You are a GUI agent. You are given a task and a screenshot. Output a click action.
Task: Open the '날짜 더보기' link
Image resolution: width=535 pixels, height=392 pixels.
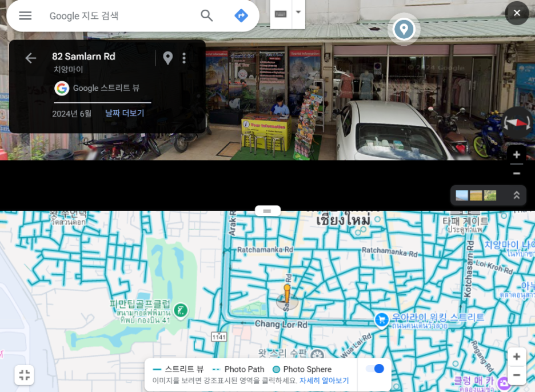pyautogui.click(x=125, y=113)
